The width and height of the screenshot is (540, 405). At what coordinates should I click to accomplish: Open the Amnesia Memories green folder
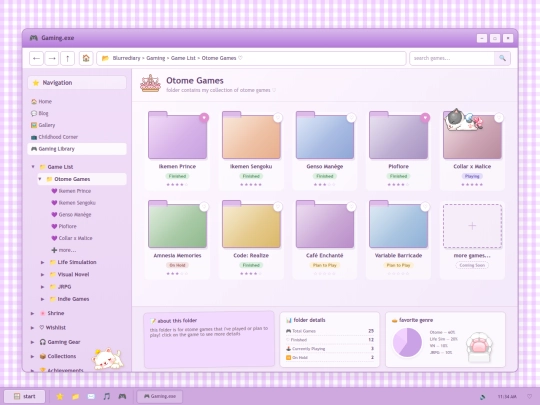[177, 224]
